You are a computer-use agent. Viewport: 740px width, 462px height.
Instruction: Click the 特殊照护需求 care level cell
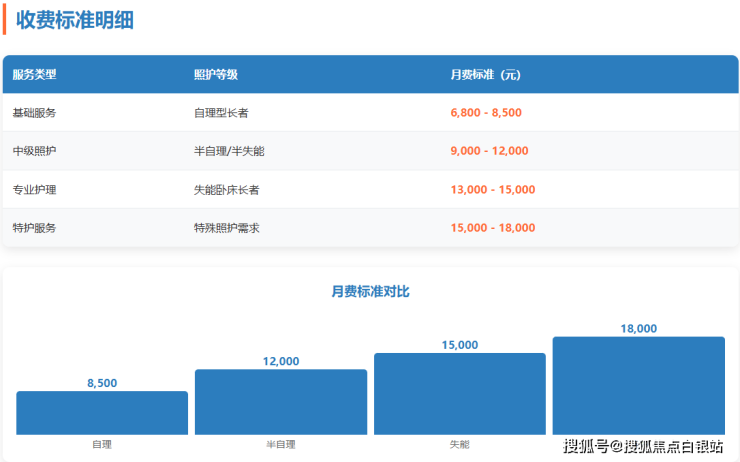point(226,228)
